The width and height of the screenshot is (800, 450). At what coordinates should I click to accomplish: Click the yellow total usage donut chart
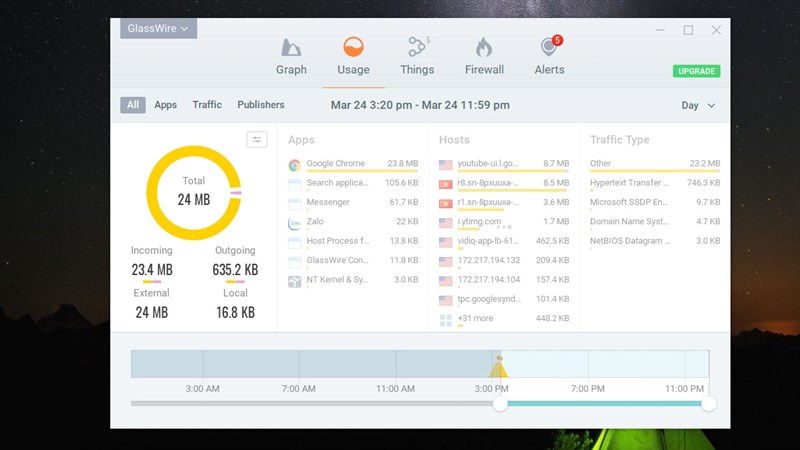click(193, 193)
